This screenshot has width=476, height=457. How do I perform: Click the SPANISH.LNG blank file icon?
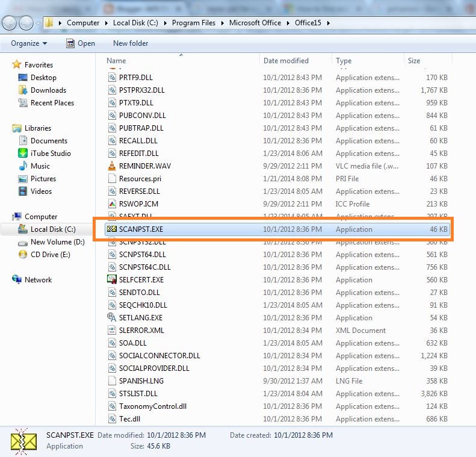click(x=112, y=381)
